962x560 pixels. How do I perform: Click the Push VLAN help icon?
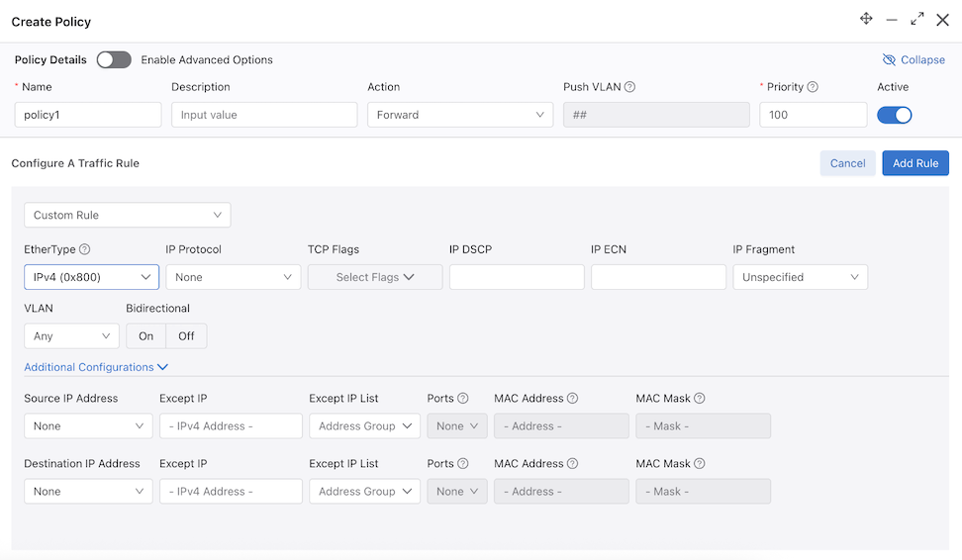(x=629, y=87)
